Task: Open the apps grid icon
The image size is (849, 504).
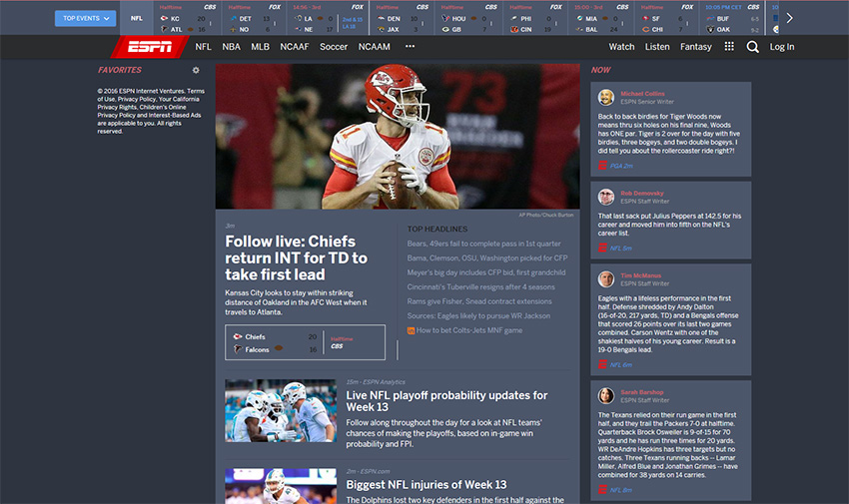Action: (729, 47)
